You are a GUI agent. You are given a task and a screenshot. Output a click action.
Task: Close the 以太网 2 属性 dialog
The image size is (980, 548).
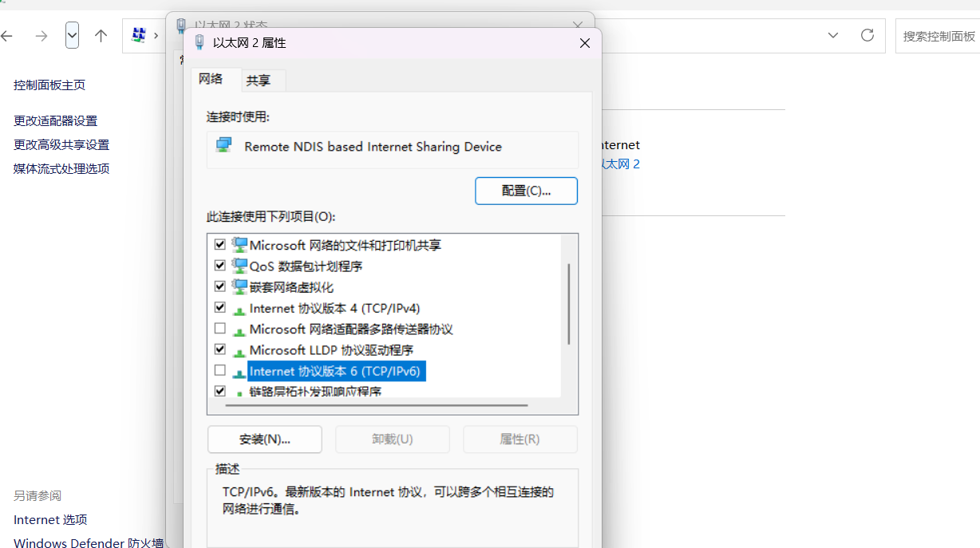click(585, 43)
